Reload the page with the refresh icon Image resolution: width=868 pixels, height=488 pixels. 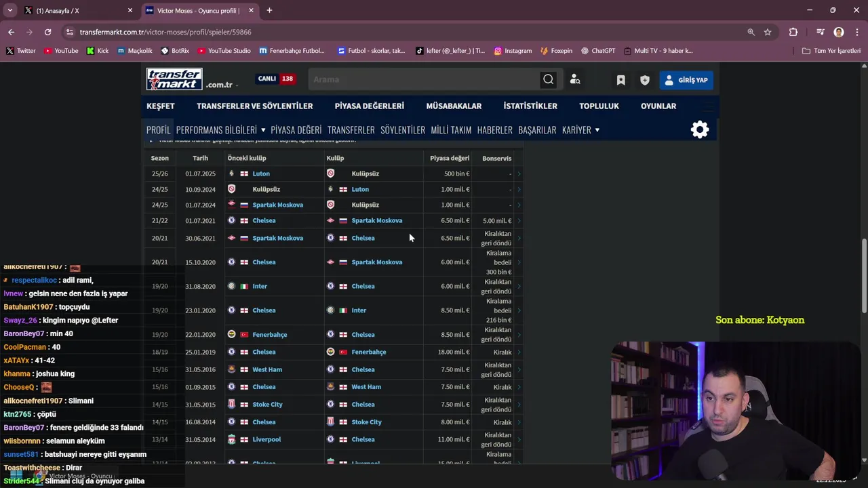pos(47,32)
